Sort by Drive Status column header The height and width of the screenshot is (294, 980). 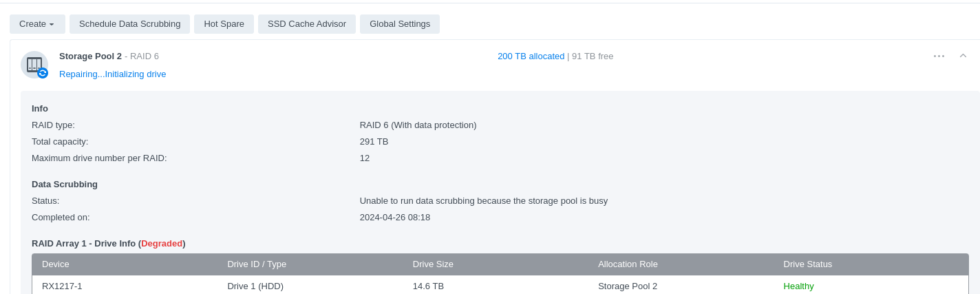807,264
